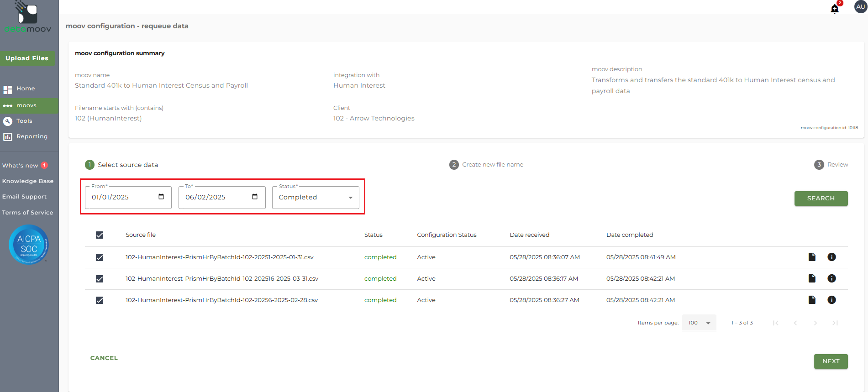Click the Knowledge Base link
Viewport: 868px width, 392px height.
click(x=28, y=181)
